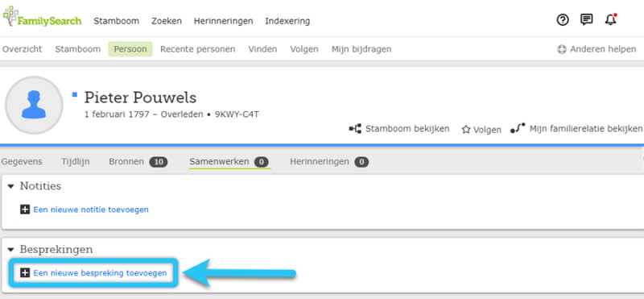Open the Indexering top menu
The width and height of the screenshot is (644, 299).
point(287,21)
